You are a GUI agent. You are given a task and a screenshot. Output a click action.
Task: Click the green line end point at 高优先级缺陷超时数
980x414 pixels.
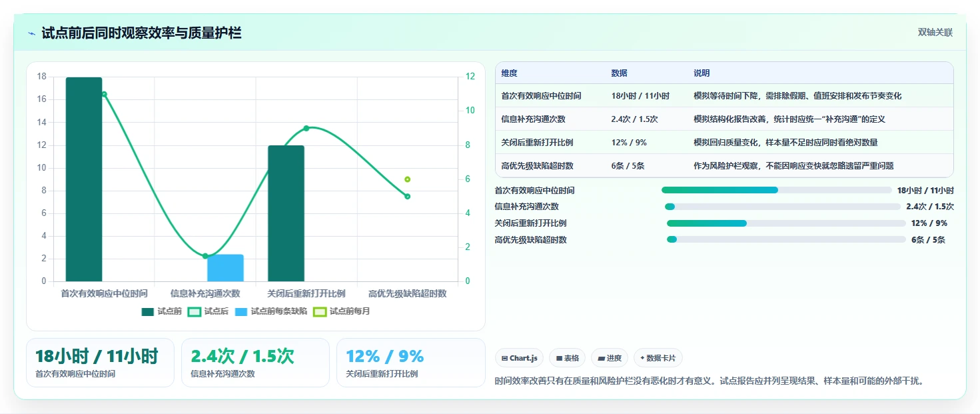click(x=407, y=196)
